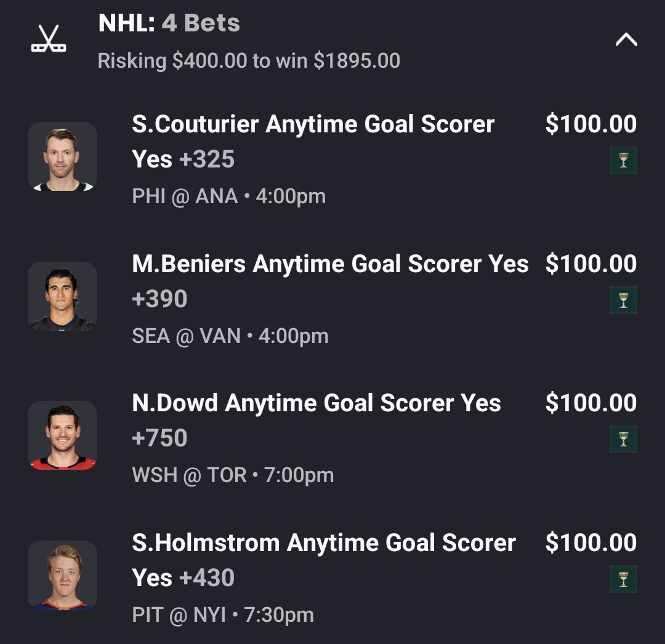Click trophy icon beside the N.Dowd bet
665x644 pixels.
pyautogui.click(x=623, y=439)
